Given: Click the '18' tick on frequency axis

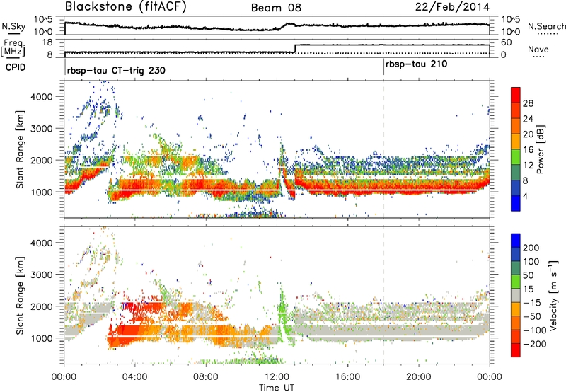Looking at the screenshot, I should point(47,42).
